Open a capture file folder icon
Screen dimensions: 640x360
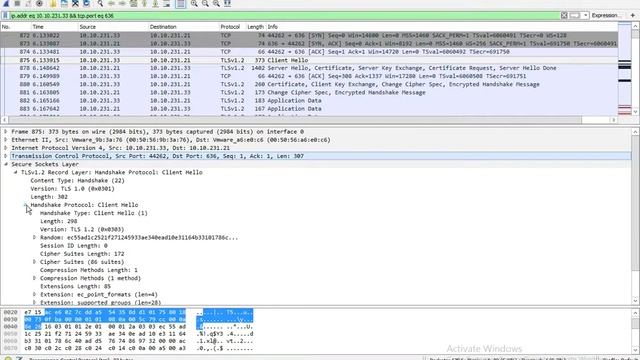click(53, 3)
